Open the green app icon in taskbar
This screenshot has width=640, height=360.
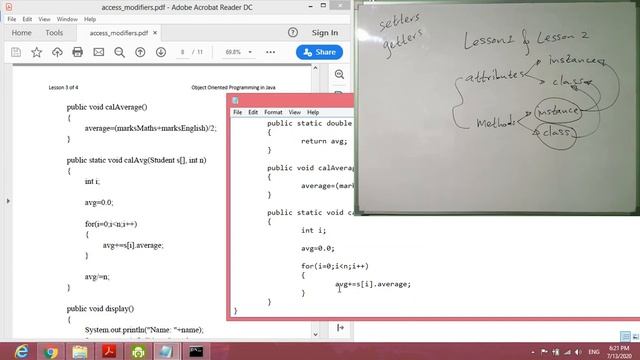[138, 351]
